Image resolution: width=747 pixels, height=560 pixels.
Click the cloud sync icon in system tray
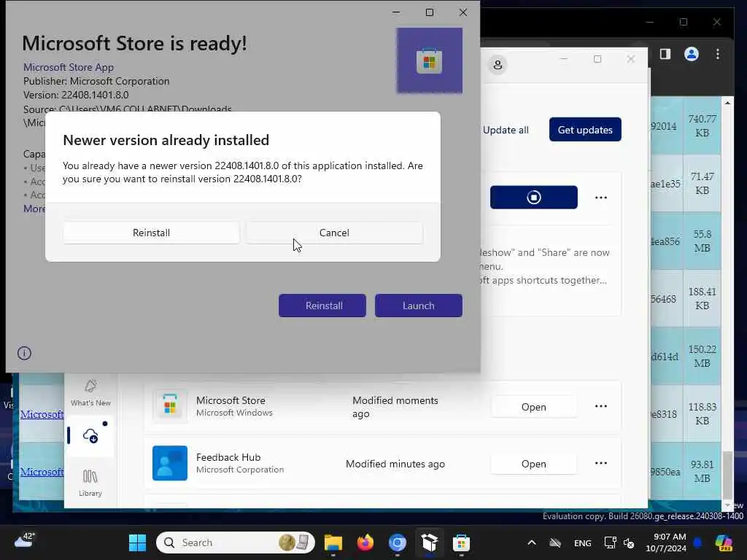click(x=555, y=542)
